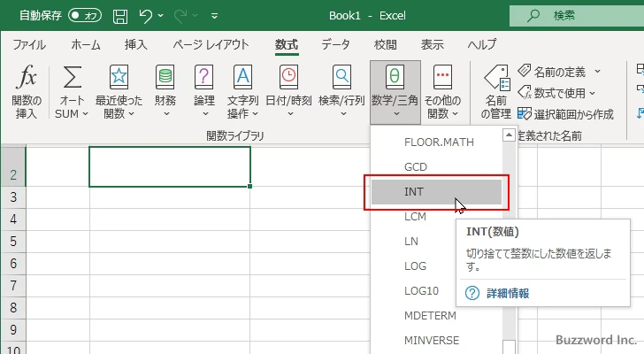Toggle the AutoSave (自動保存) switch
The width and height of the screenshot is (644, 354).
85,16
